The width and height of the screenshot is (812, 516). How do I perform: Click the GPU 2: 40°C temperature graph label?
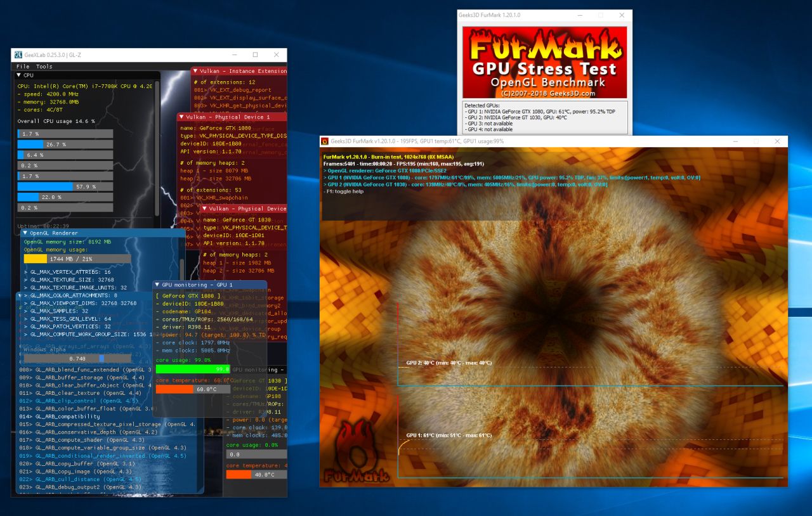coord(449,363)
